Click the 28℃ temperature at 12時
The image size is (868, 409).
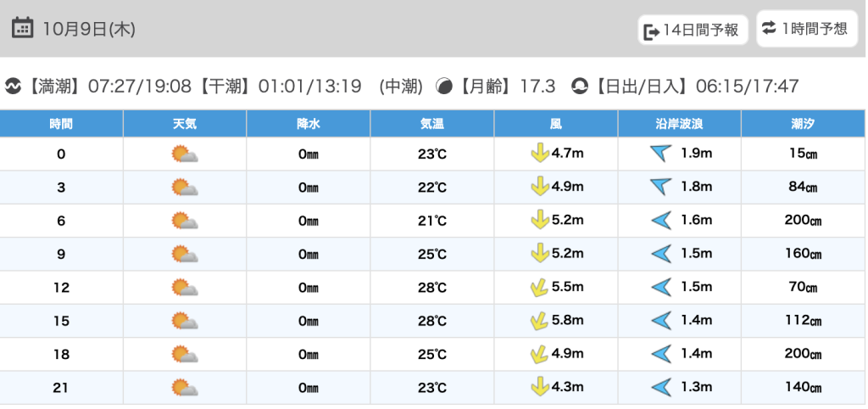pos(432,288)
